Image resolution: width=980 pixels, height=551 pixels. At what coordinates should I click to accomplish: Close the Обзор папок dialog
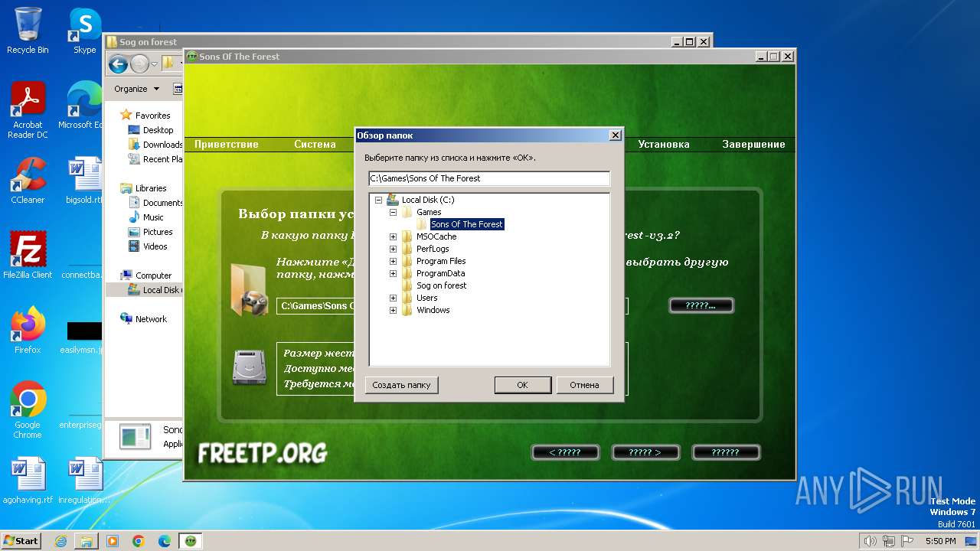[x=615, y=135]
